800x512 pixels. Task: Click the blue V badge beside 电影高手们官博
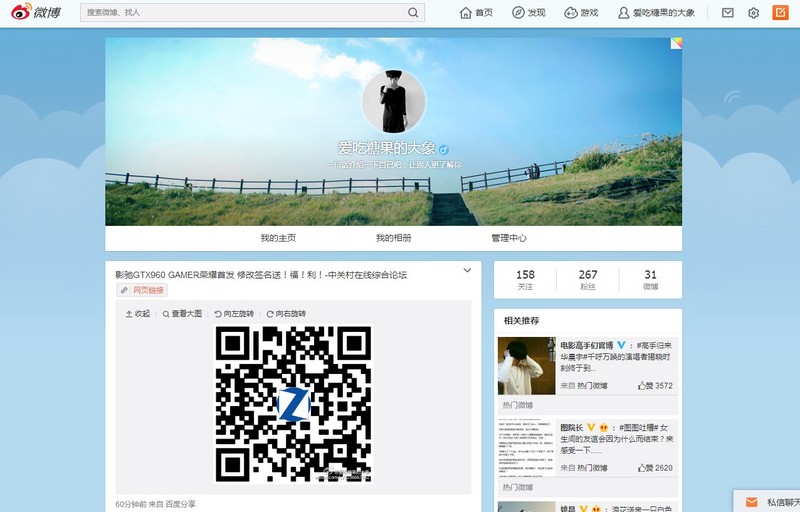point(621,345)
